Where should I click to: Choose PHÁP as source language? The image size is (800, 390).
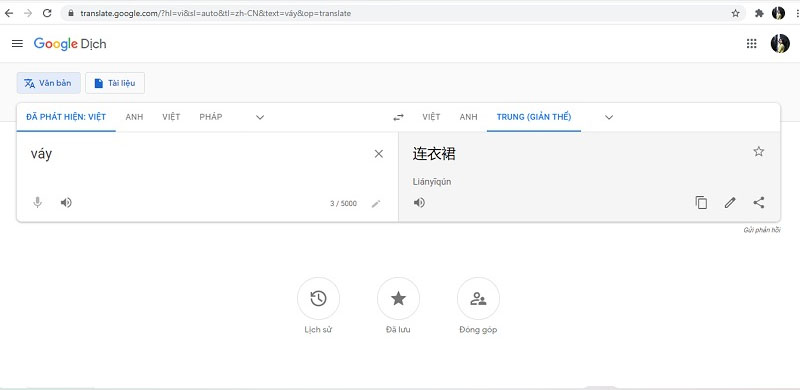tap(211, 117)
